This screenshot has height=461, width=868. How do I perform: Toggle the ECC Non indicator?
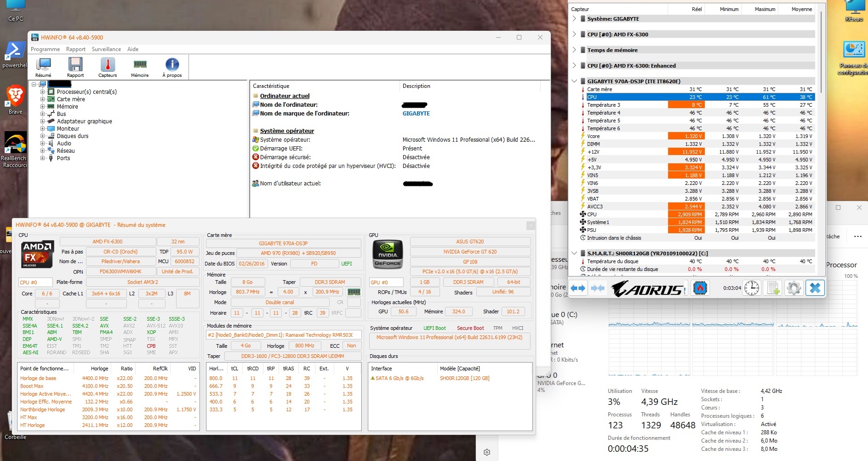click(351, 346)
